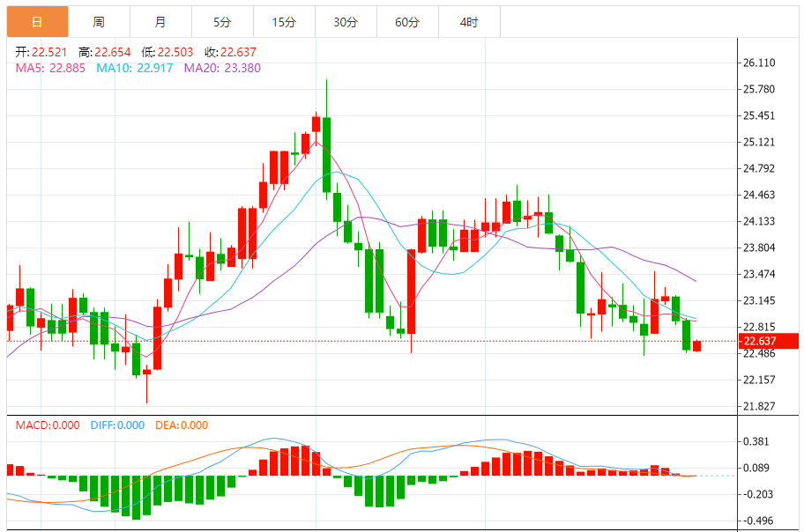Click the last red candle at far right
This screenshot has height=532, width=804.
(x=697, y=346)
